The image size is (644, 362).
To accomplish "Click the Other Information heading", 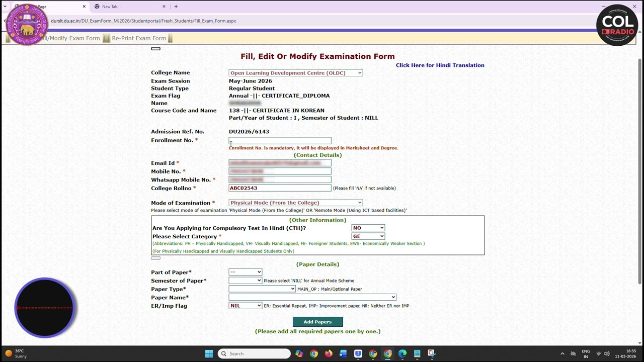I will tap(317, 220).
